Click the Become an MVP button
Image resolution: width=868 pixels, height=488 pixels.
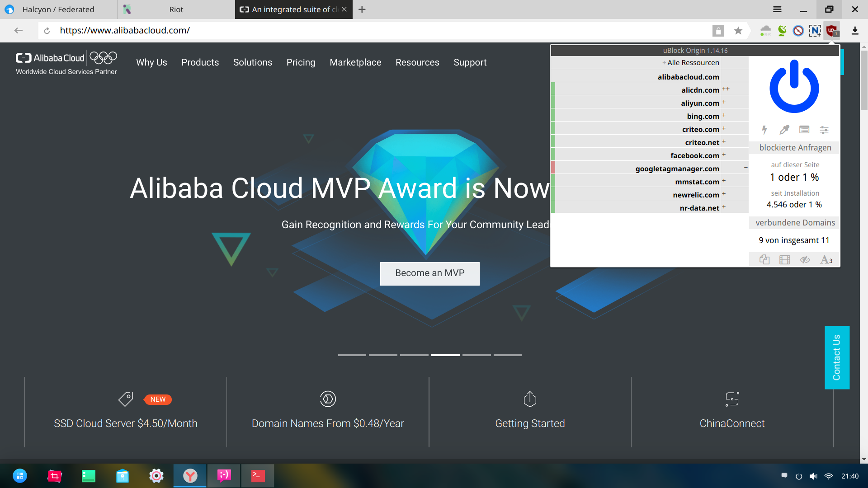(x=430, y=273)
